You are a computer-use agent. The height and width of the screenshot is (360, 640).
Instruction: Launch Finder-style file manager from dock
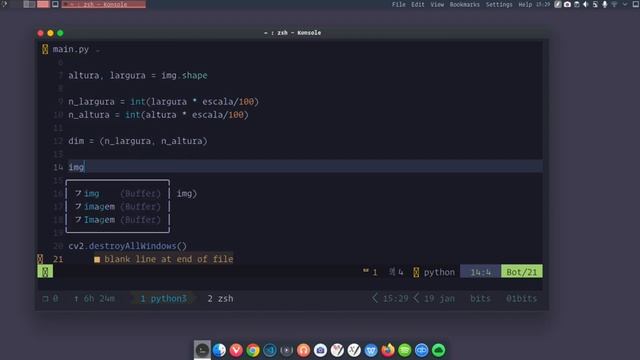pyautogui.click(x=219, y=350)
